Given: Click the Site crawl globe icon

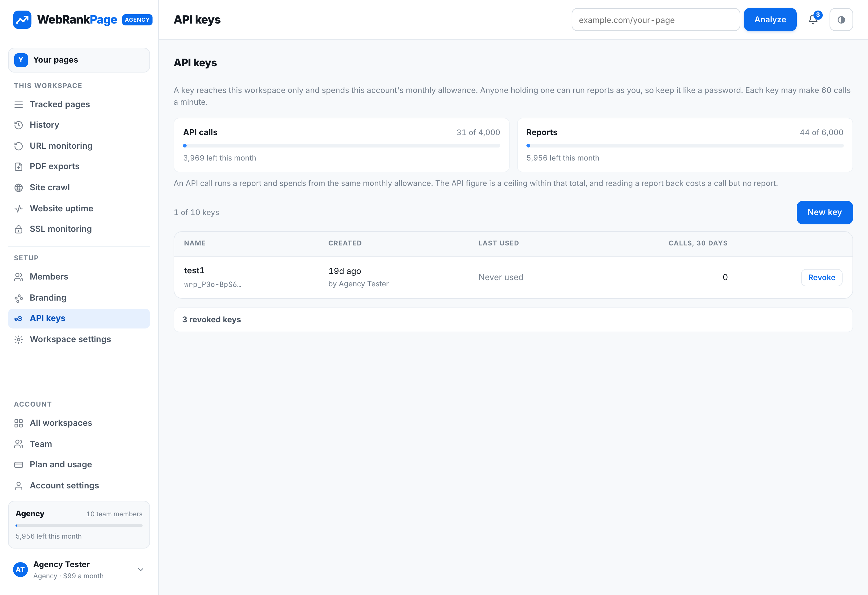Looking at the screenshot, I should coord(19,187).
